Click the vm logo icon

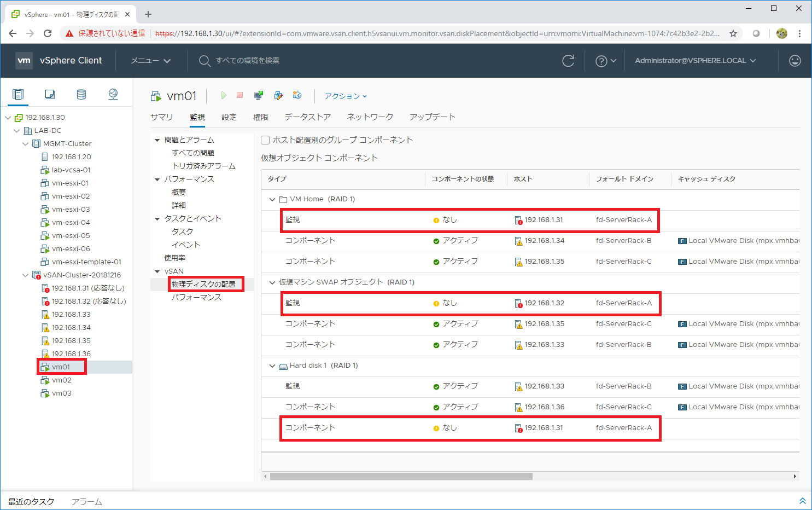(x=24, y=61)
